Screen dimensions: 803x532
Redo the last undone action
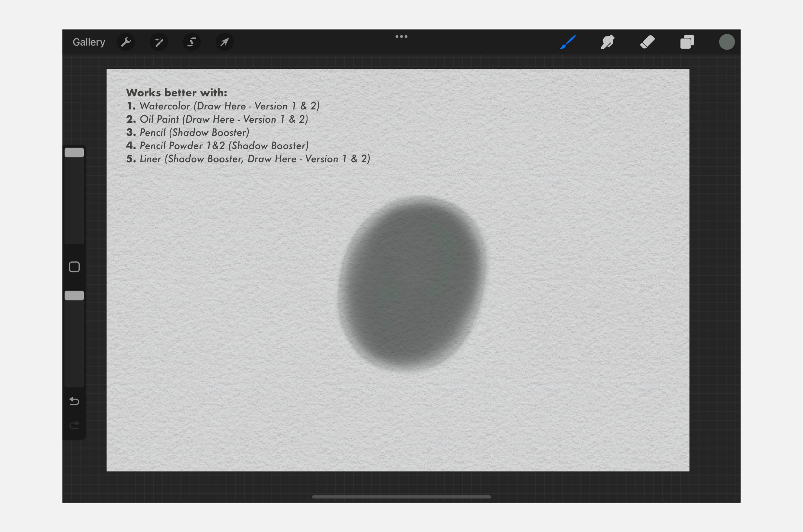coord(74,425)
